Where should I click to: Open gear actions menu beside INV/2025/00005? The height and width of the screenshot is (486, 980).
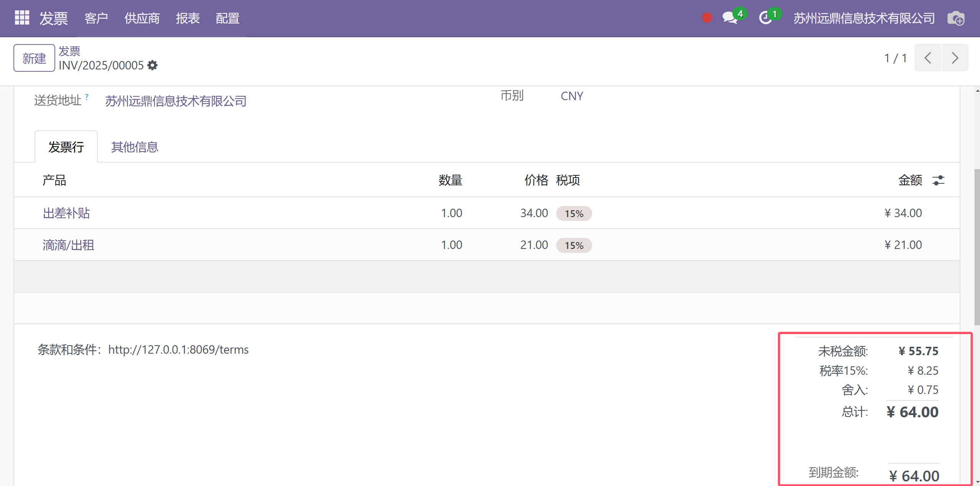pyautogui.click(x=153, y=65)
